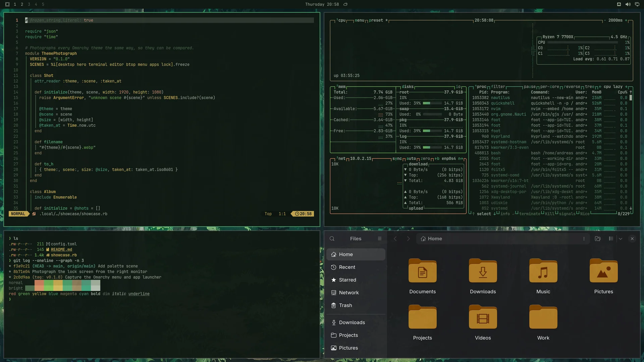
Task: Open the Documents folder
Action: click(x=422, y=277)
